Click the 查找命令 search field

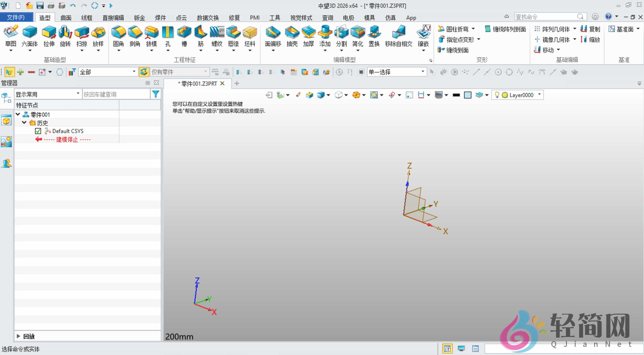(x=545, y=16)
